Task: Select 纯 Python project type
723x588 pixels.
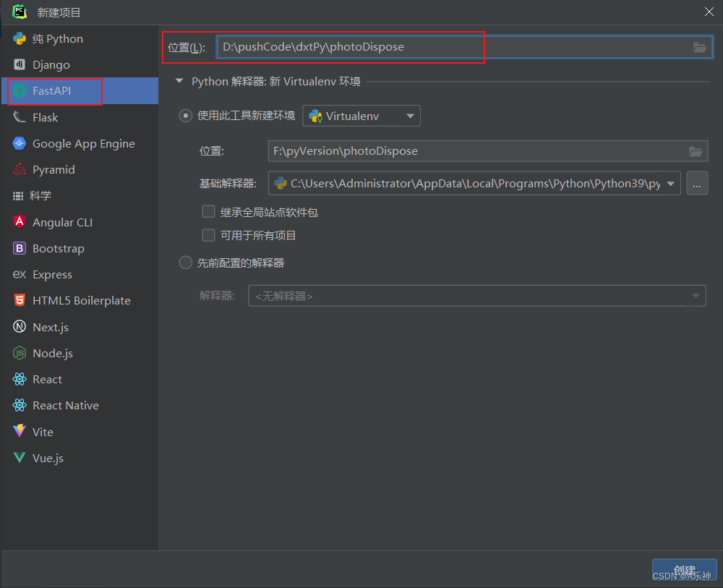Action: point(58,39)
